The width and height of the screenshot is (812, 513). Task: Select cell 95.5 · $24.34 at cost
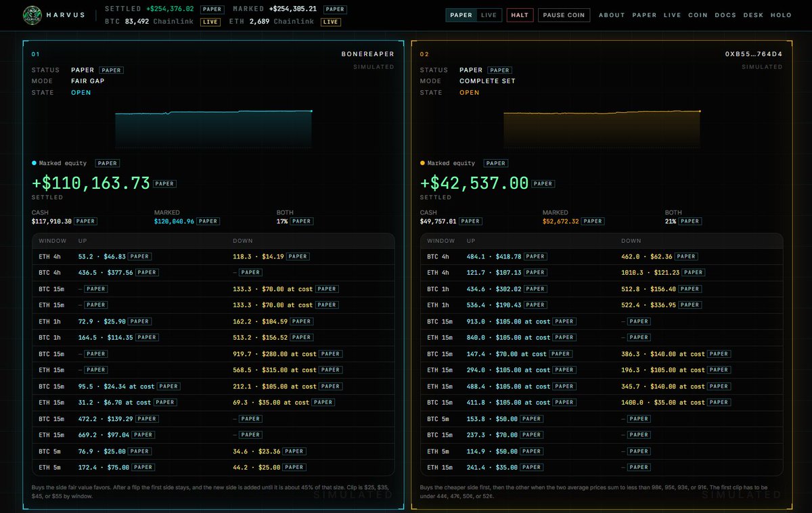click(x=116, y=386)
